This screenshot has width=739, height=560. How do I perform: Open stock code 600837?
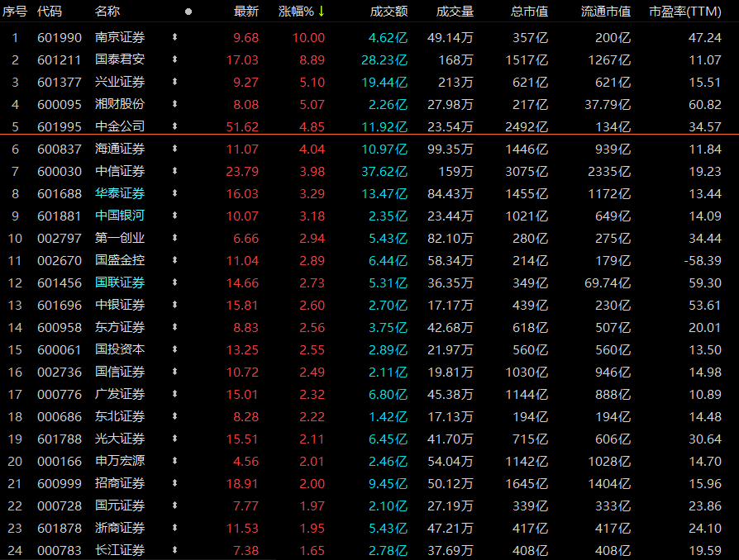[x=60, y=149]
